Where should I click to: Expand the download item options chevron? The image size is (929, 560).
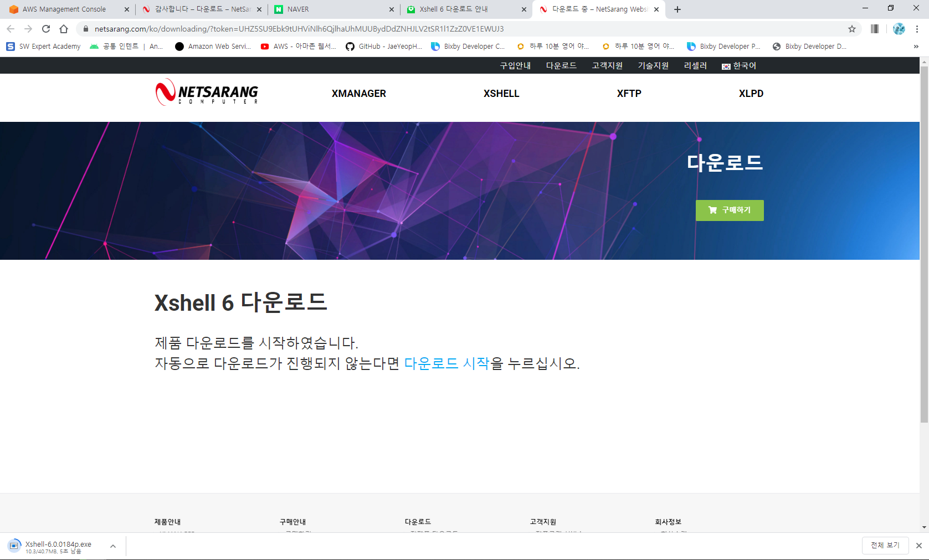pyautogui.click(x=113, y=546)
